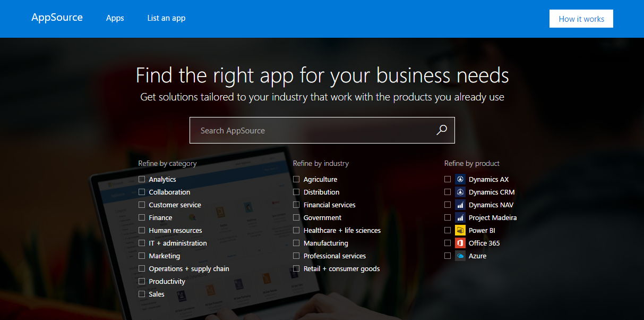This screenshot has width=644, height=320.
Task: Click the Project Madeira product icon
Action: tap(460, 217)
